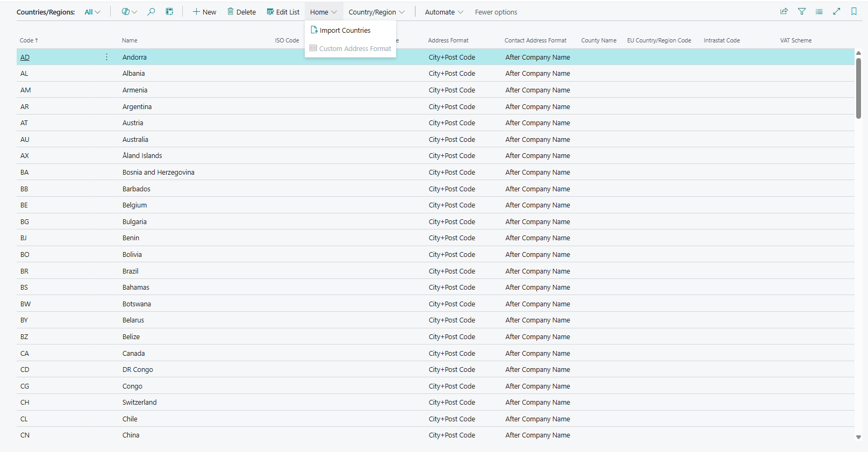Click the ISO Code column header

[x=287, y=40]
